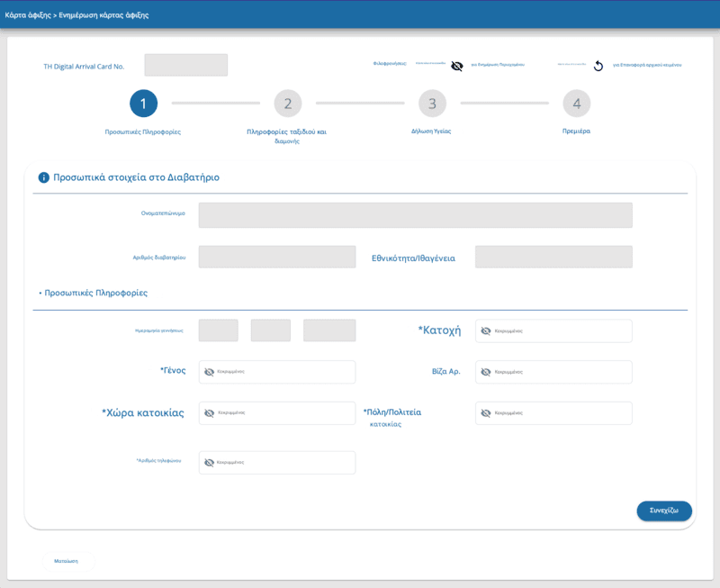Screen dimensions: 720x588
Task: Click the restore original text arrow icon
Action: 598,66
